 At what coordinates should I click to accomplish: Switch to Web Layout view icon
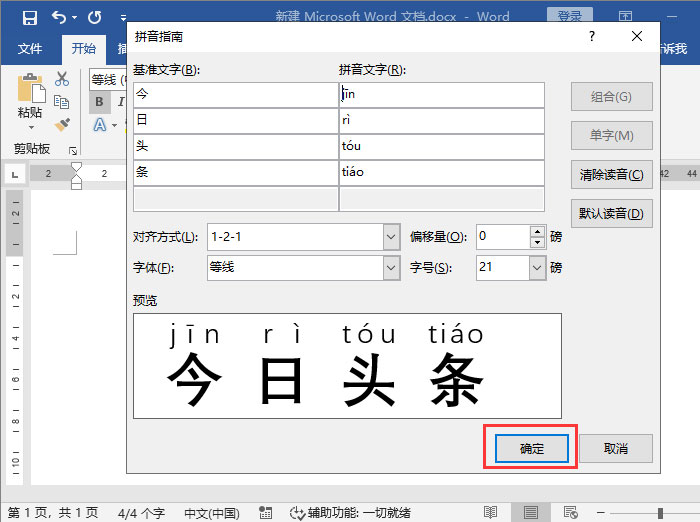pyautogui.click(x=571, y=512)
